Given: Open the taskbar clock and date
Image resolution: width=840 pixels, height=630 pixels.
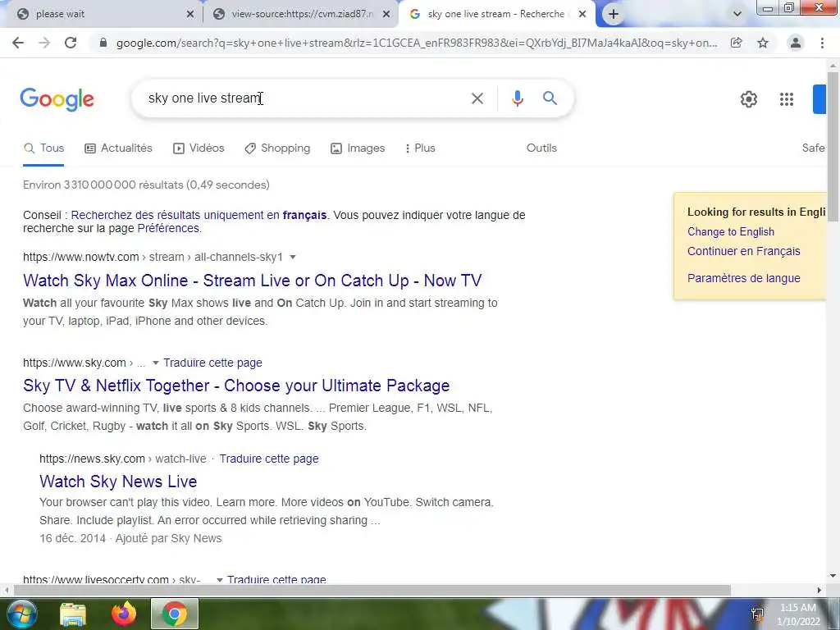Looking at the screenshot, I should pos(798,614).
